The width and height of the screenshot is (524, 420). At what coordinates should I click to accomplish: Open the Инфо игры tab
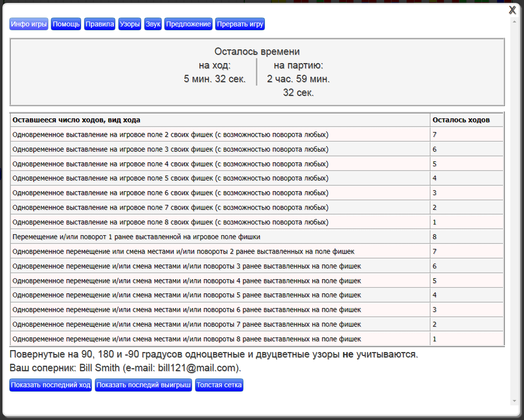tap(29, 24)
